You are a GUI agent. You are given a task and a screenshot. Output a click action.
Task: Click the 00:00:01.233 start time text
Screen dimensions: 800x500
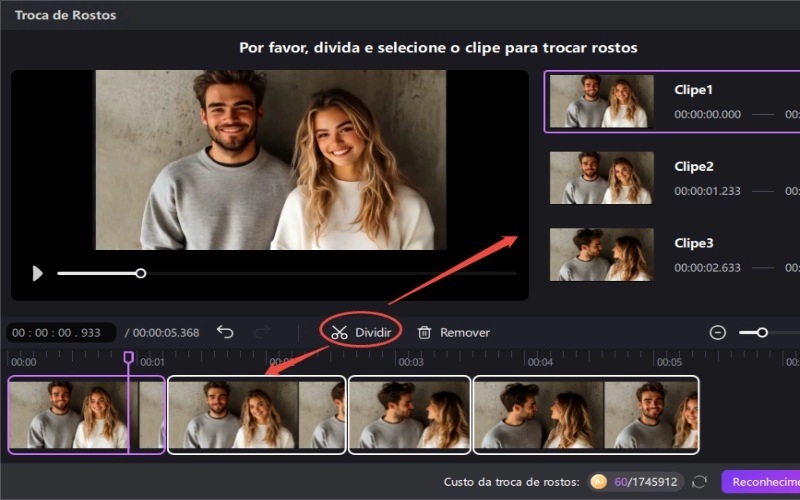(x=707, y=191)
